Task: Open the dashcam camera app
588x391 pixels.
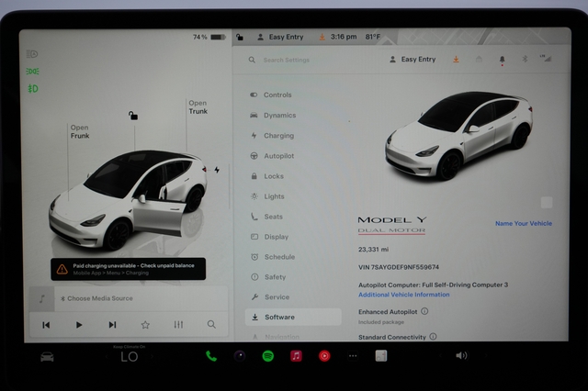Action: [240, 356]
